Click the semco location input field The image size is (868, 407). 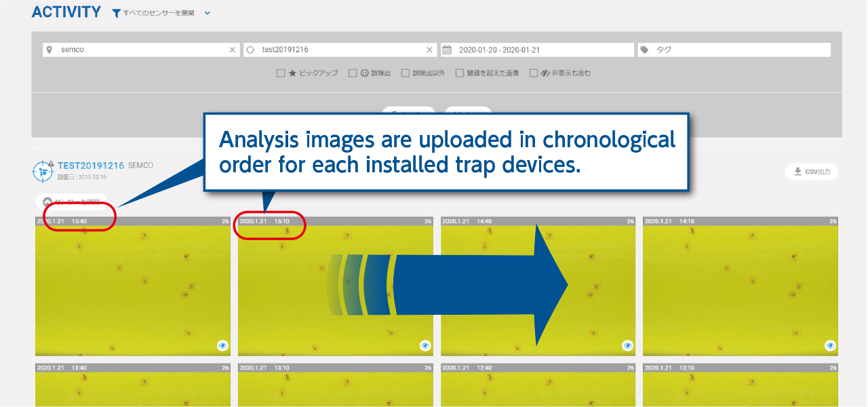coord(141,50)
